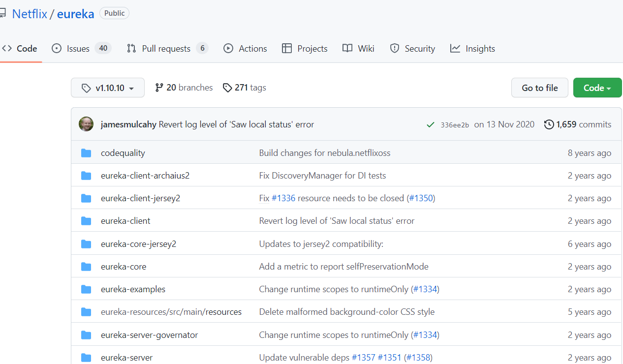Click the green build status checkmark
623x364 pixels.
[431, 125]
